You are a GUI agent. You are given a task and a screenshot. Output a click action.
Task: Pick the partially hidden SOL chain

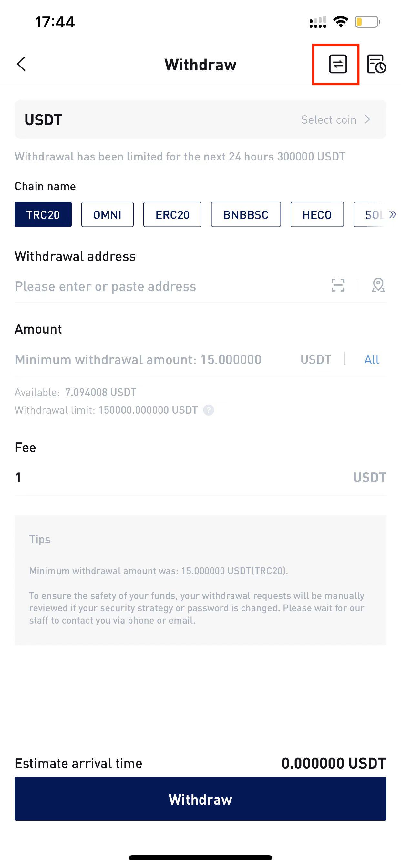point(371,215)
